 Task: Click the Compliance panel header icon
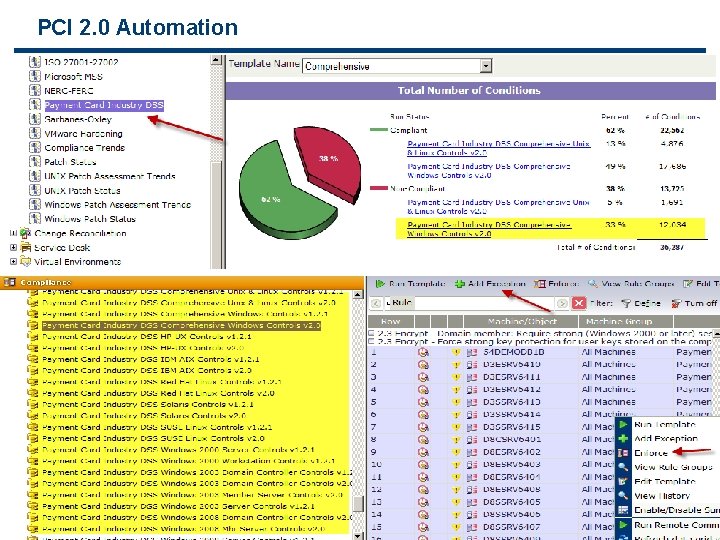9,282
